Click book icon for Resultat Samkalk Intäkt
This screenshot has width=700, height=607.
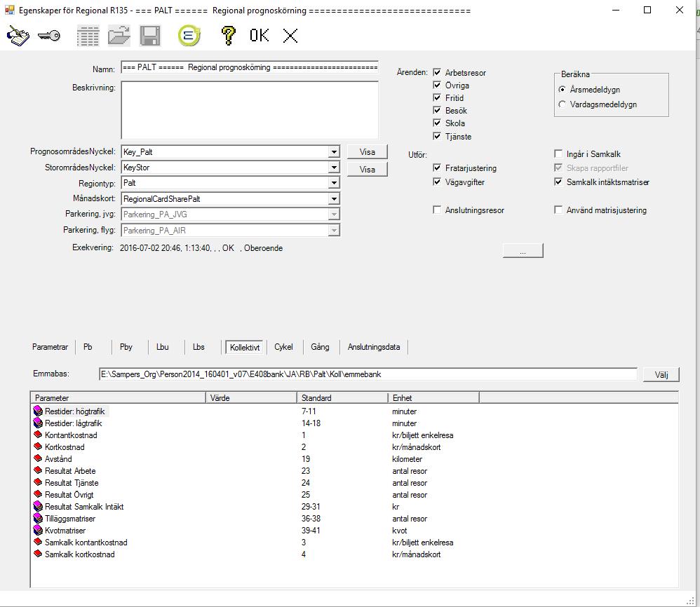pos(38,507)
